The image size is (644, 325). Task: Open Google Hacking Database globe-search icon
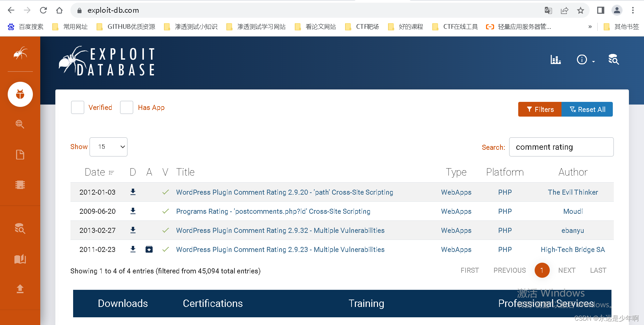point(20,124)
